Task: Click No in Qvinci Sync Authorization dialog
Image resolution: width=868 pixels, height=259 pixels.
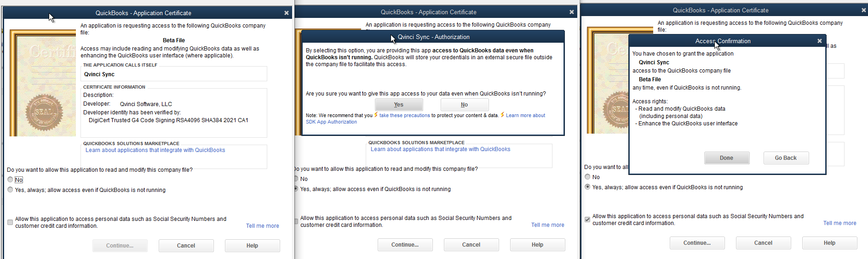Action: click(465, 105)
